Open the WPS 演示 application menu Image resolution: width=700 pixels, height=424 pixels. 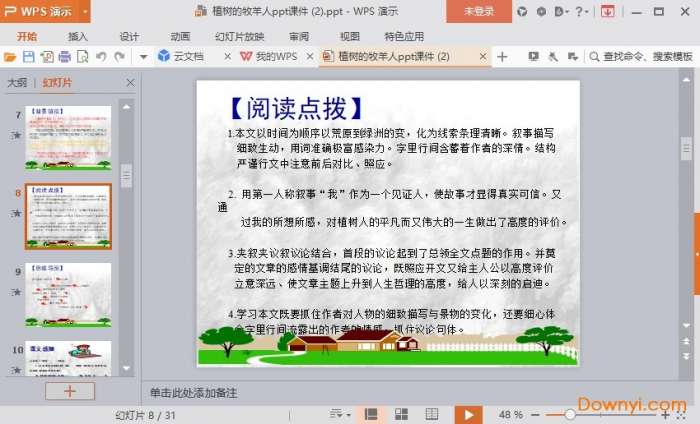click(x=38, y=11)
